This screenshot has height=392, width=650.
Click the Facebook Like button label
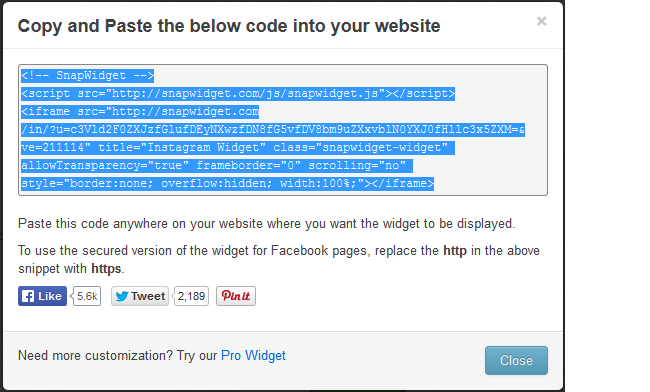tap(50, 296)
